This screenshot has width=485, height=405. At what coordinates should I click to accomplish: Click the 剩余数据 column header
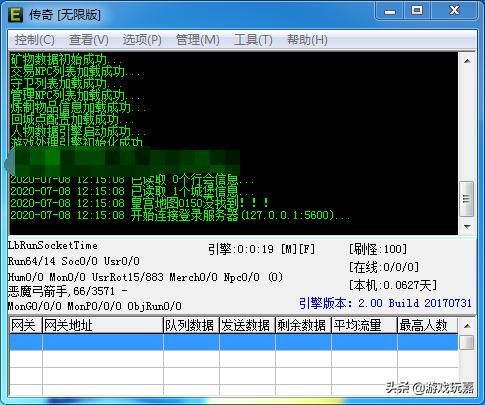tap(303, 325)
